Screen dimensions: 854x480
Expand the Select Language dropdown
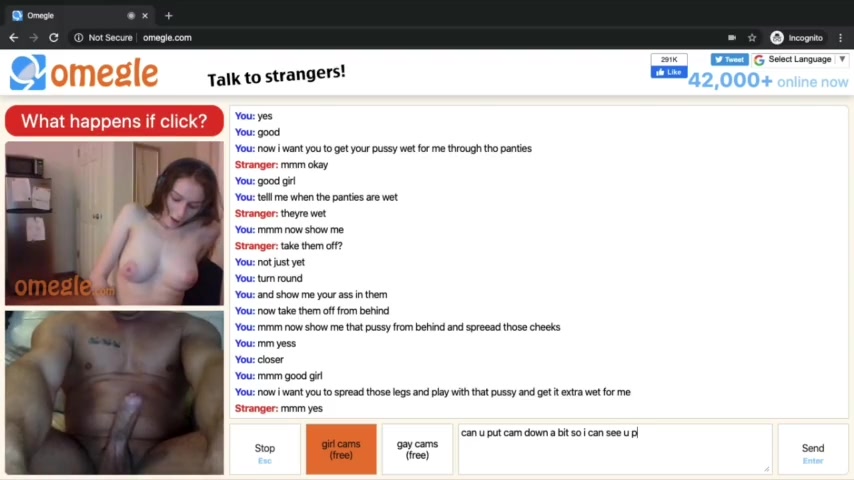tap(800, 59)
